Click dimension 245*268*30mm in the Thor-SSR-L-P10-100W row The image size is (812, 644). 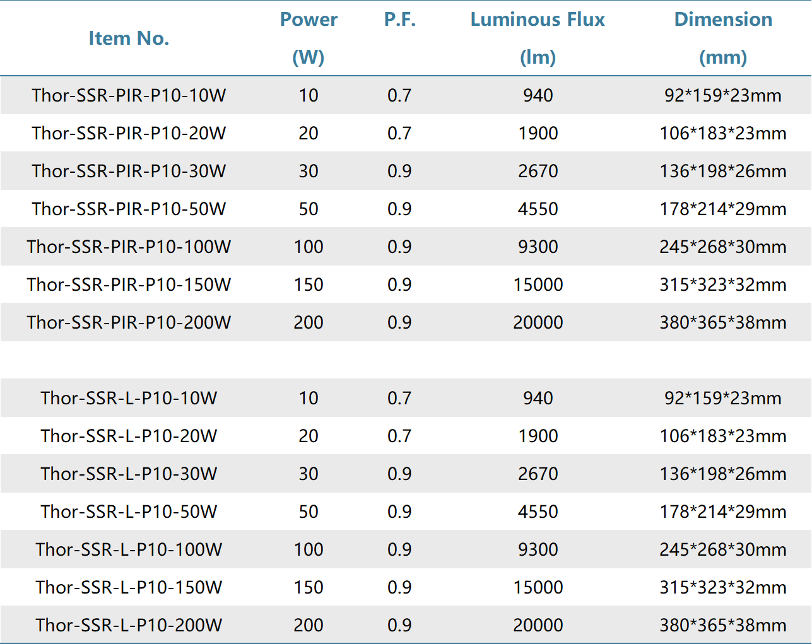[x=723, y=549]
